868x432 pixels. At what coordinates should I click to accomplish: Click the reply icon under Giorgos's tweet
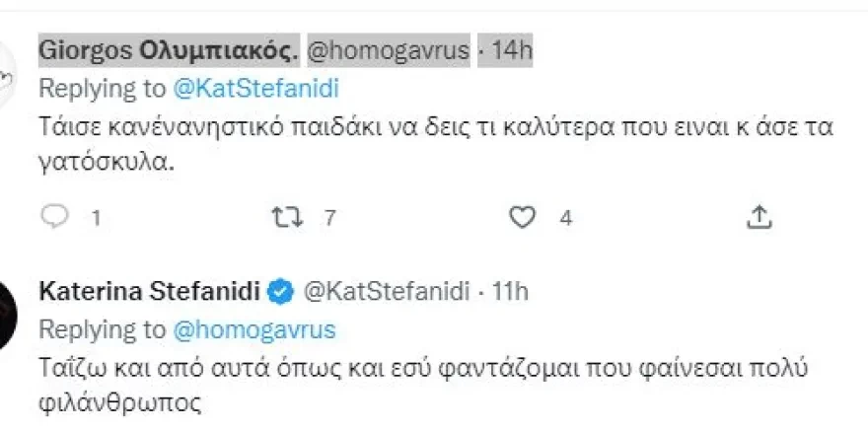click(x=58, y=217)
